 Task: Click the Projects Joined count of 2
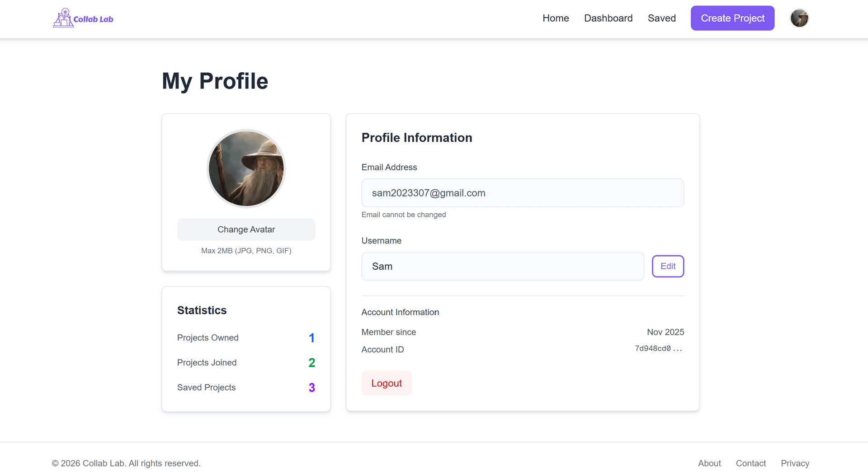[311, 362]
